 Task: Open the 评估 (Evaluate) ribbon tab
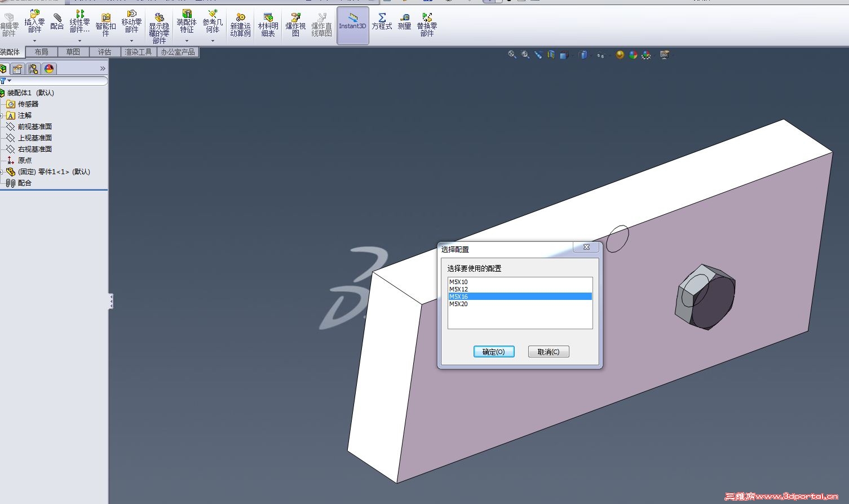pos(104,52)
